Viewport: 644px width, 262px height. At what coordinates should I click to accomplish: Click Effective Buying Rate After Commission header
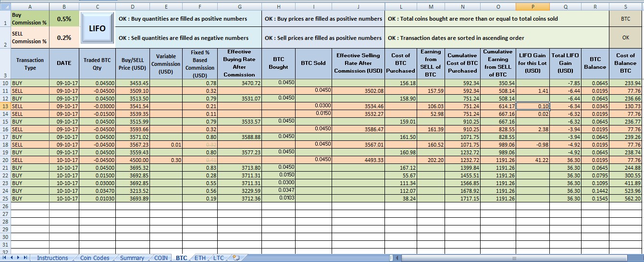[x=239, y=63]
